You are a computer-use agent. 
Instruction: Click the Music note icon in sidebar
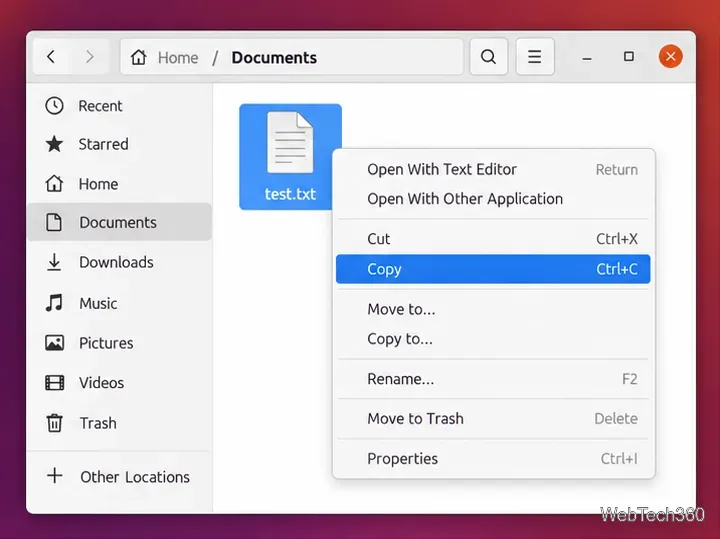pos(54,303)
